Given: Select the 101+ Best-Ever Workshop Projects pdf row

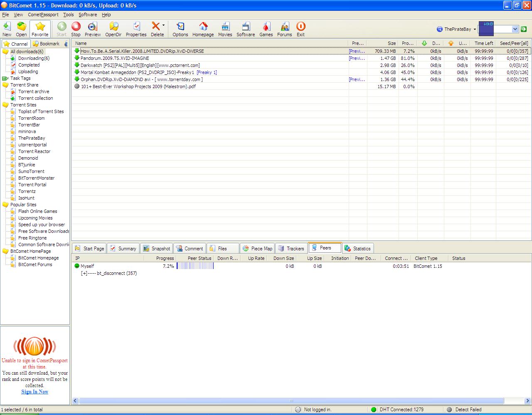Looking at the screenshot, I should point(301,86).
